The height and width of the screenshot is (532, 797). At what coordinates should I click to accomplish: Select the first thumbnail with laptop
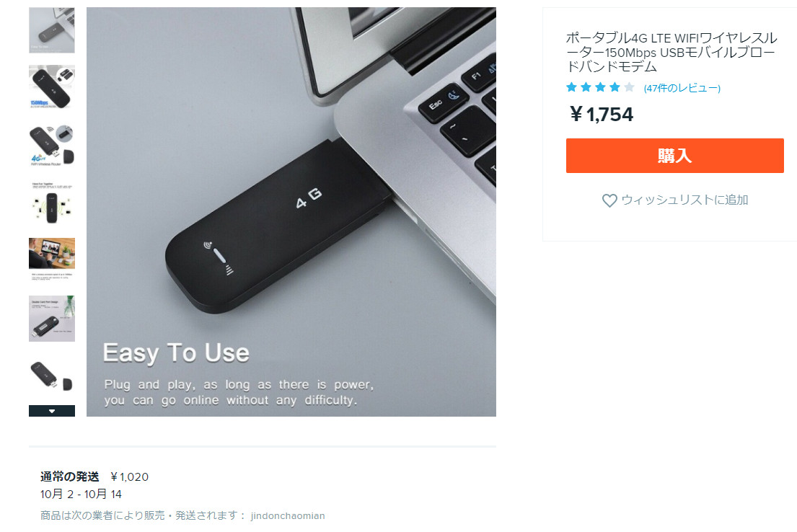click(x=52, y=30)
